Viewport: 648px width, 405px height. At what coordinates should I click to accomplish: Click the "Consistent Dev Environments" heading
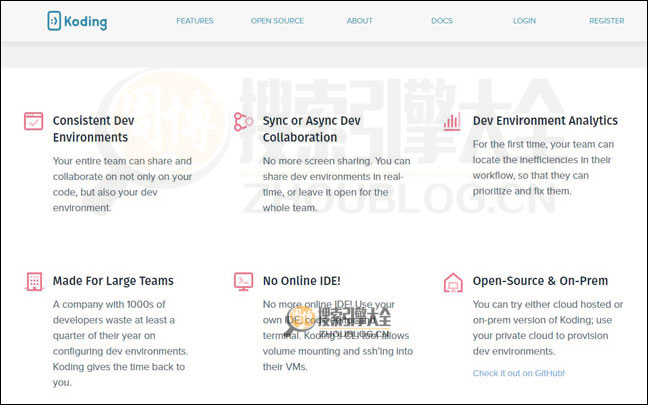(93, 129)
